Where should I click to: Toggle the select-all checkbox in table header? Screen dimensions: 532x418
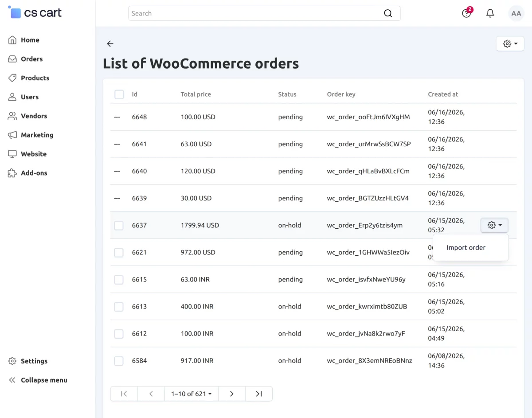tap(119, 94)
